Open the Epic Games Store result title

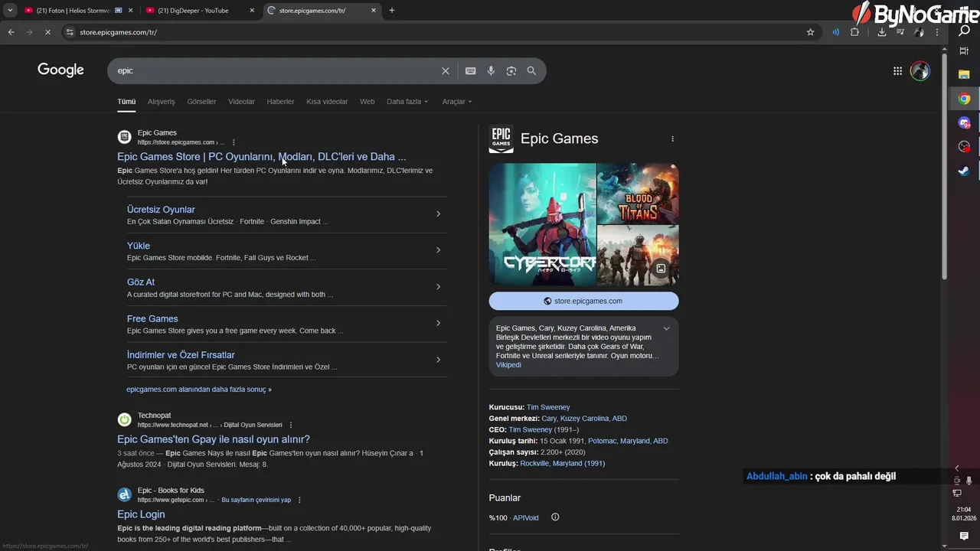coord(262,157)
